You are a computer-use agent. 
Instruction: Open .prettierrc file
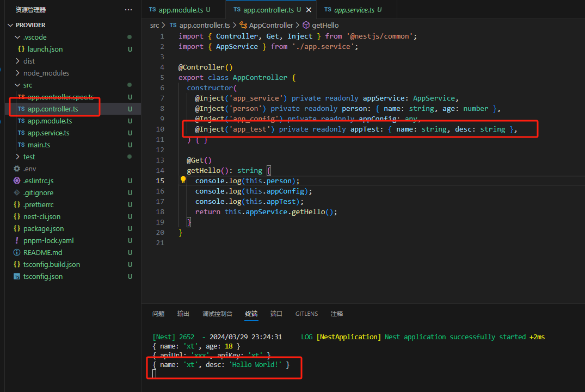click(x=39, y=204)
